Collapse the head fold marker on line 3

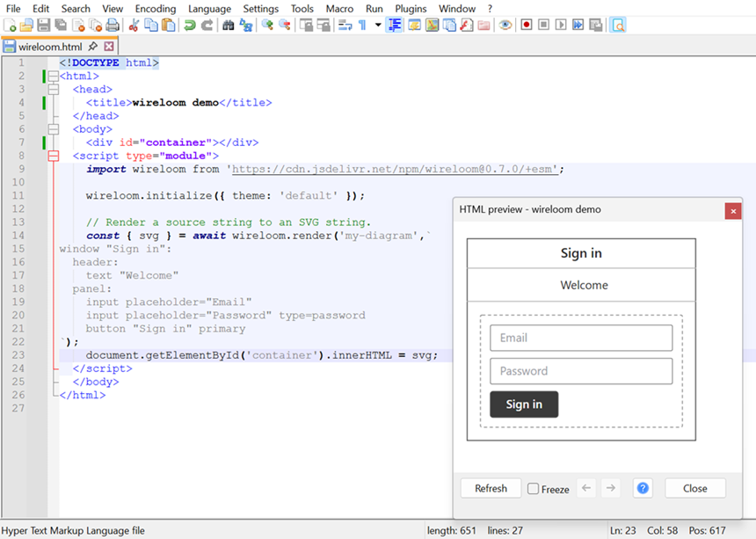coord(54,89)
